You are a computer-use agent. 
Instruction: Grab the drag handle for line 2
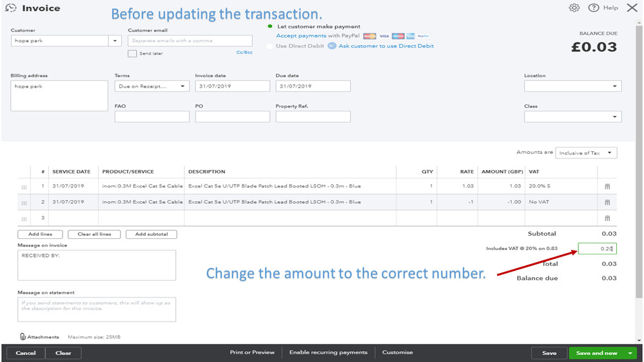pyautogui.click(x=24, y=203)
